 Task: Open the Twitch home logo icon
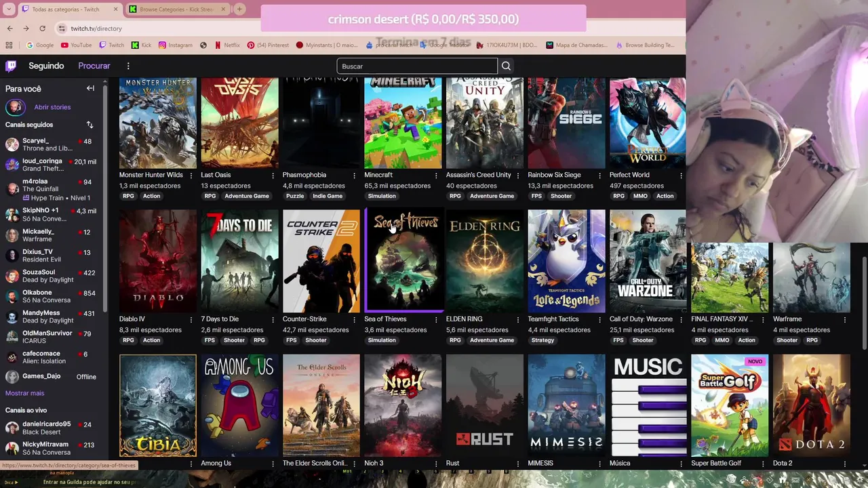11,66
